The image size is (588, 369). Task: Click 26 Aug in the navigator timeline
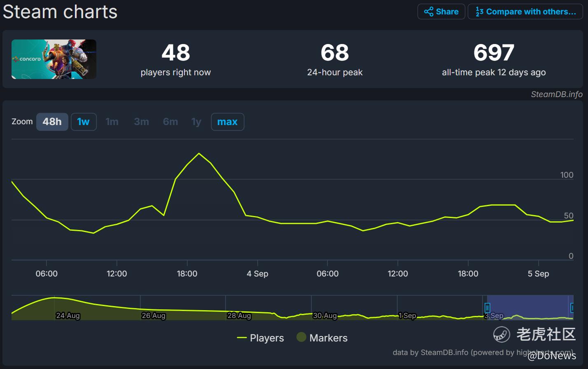(x=154, y=316)
